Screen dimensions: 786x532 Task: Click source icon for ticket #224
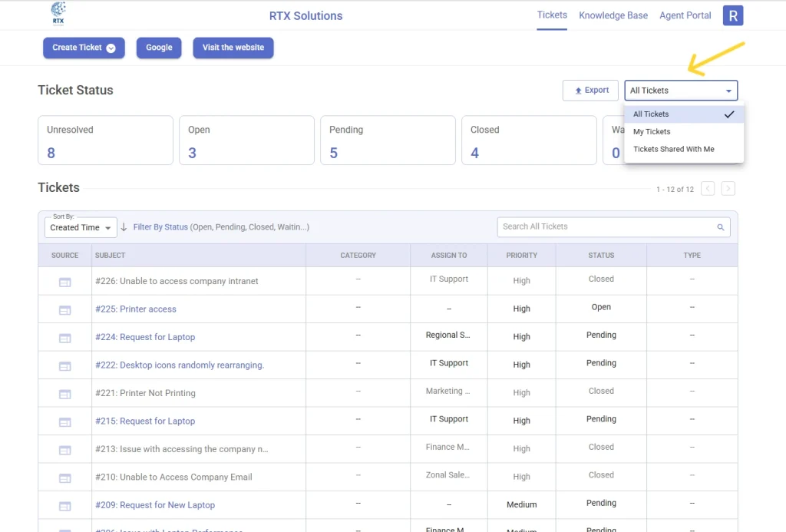(x=64, y=339)
